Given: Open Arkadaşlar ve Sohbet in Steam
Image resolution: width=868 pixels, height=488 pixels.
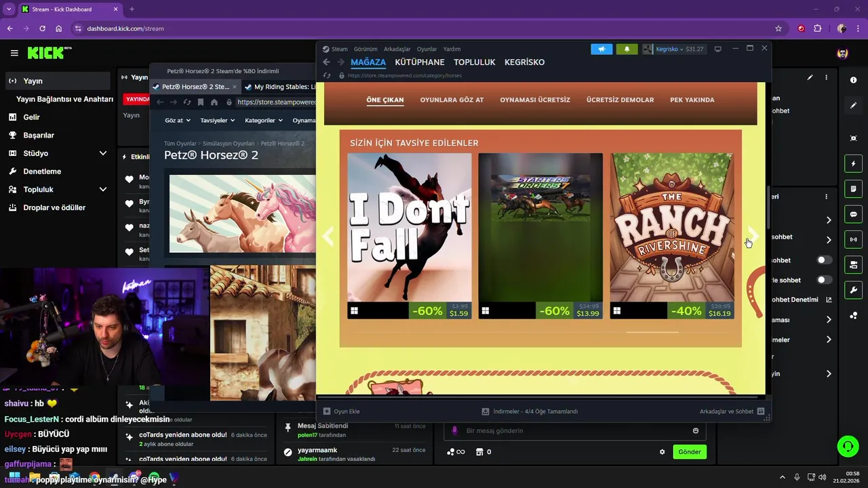Looking at the screenshot, I should tap(732, 411).
